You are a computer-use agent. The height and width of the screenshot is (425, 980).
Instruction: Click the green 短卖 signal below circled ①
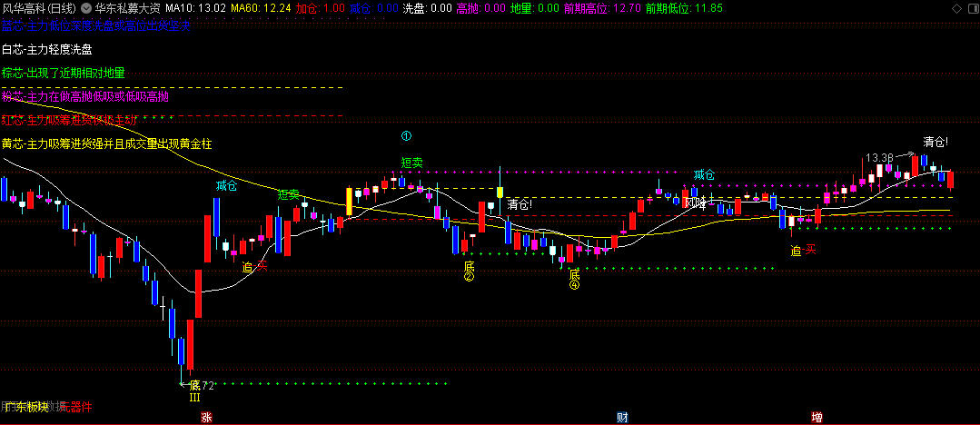(411, 163)
